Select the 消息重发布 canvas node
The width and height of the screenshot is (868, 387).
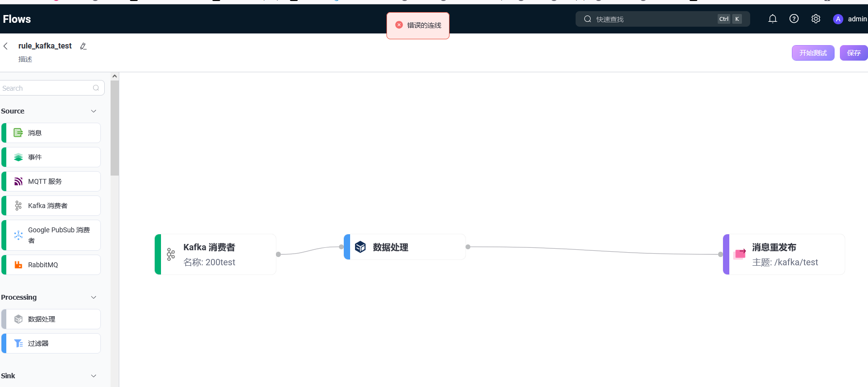tap(784, 255)
